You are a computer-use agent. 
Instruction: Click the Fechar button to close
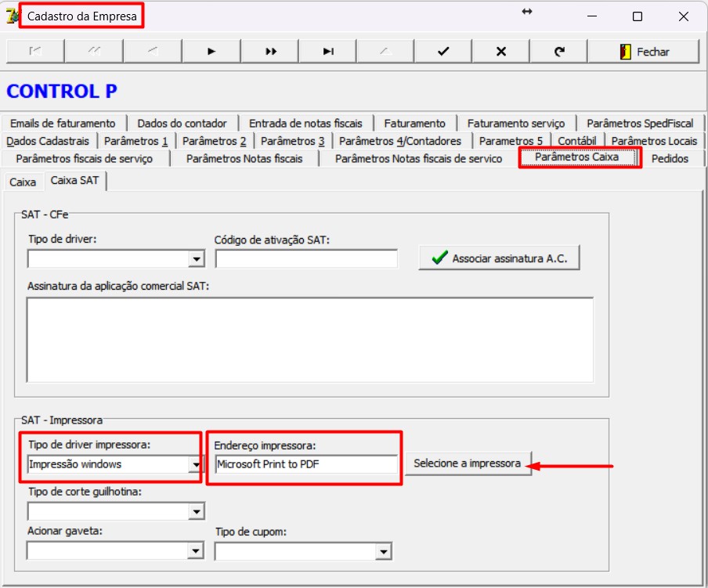pos(644,52)
